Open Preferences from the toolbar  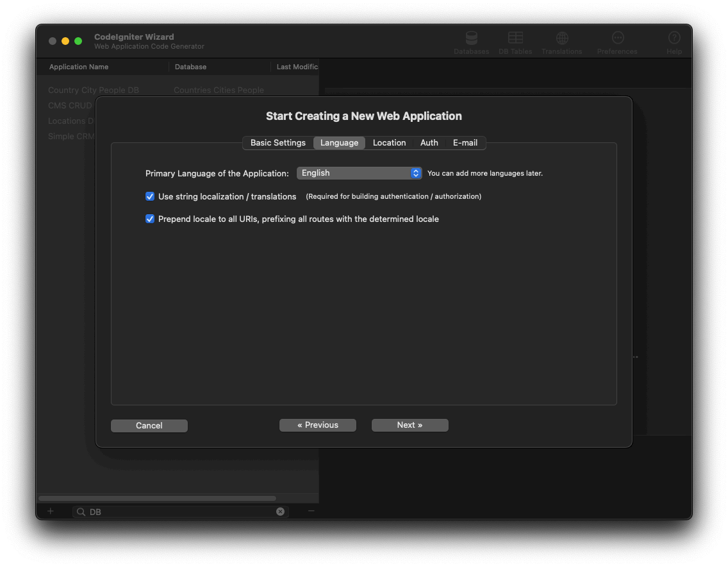click(617, 38)
